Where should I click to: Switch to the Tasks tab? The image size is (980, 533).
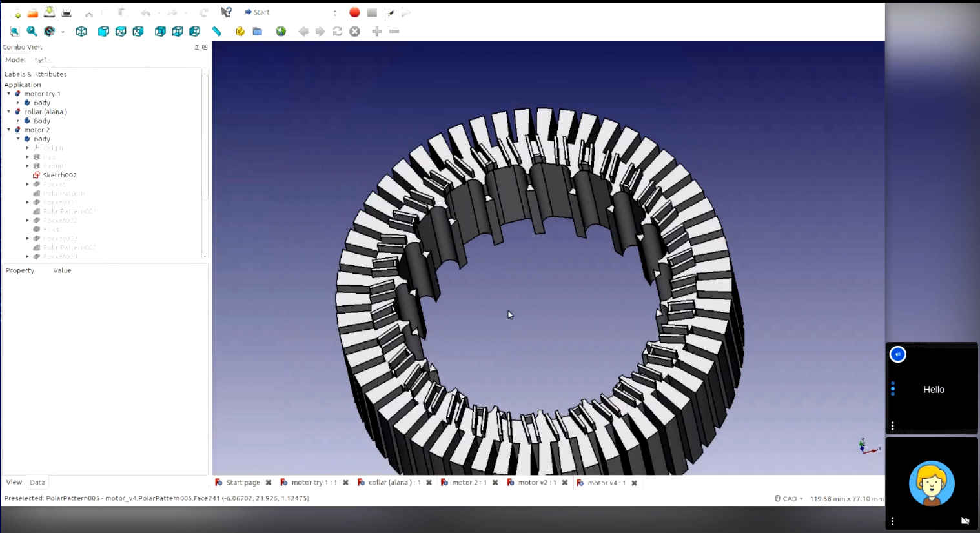[41, 60]
